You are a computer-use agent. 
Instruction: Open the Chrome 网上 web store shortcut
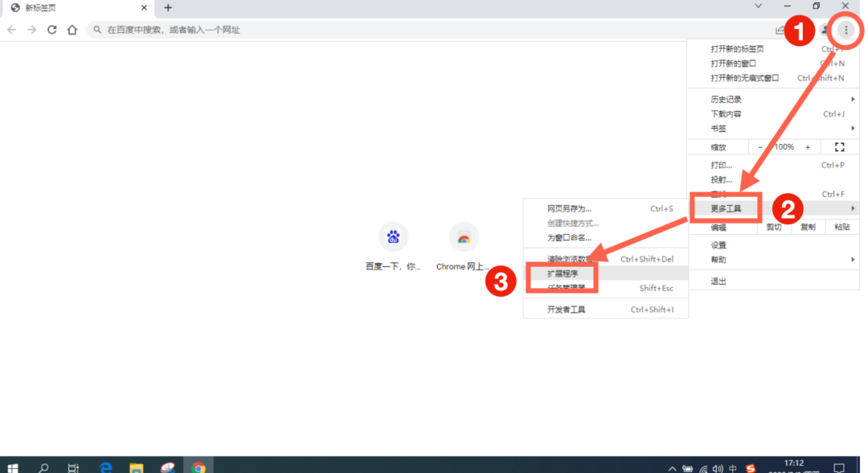click(x=464, y=237)
